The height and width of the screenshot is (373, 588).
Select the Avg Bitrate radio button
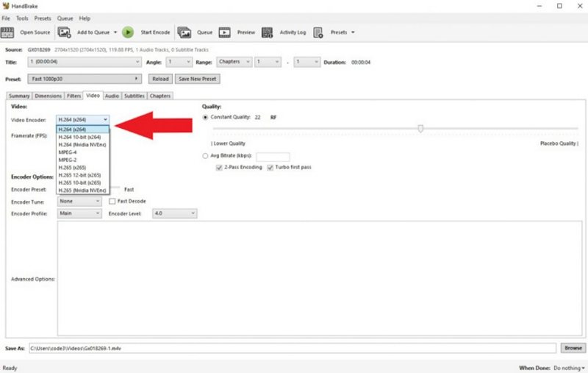coord(205,156)
